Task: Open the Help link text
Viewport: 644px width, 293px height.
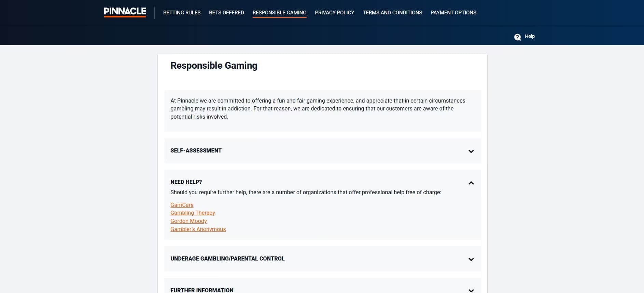Action: [x=530, y=36]
